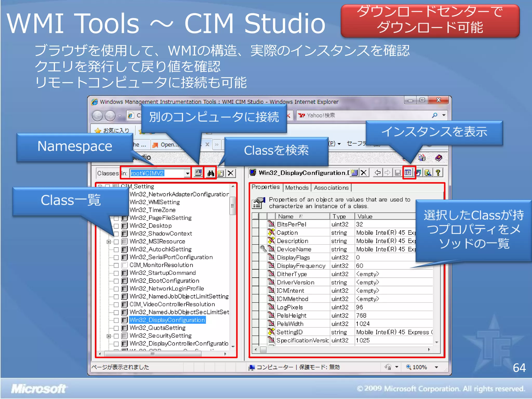Click the Type column header
532x399 pixels.
(x=342, y=216)
